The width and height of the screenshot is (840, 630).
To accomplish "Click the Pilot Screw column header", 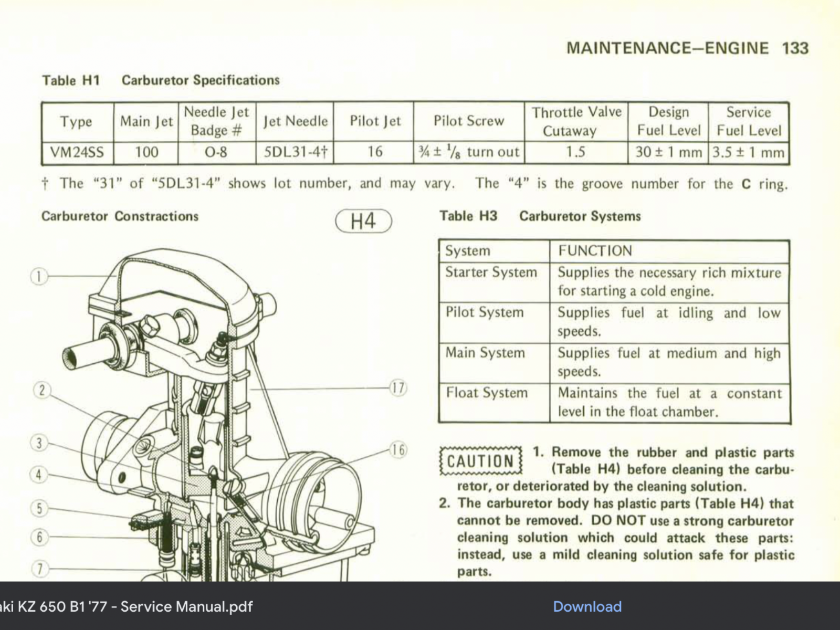I will pyautogui.click(x=468, y=121).
